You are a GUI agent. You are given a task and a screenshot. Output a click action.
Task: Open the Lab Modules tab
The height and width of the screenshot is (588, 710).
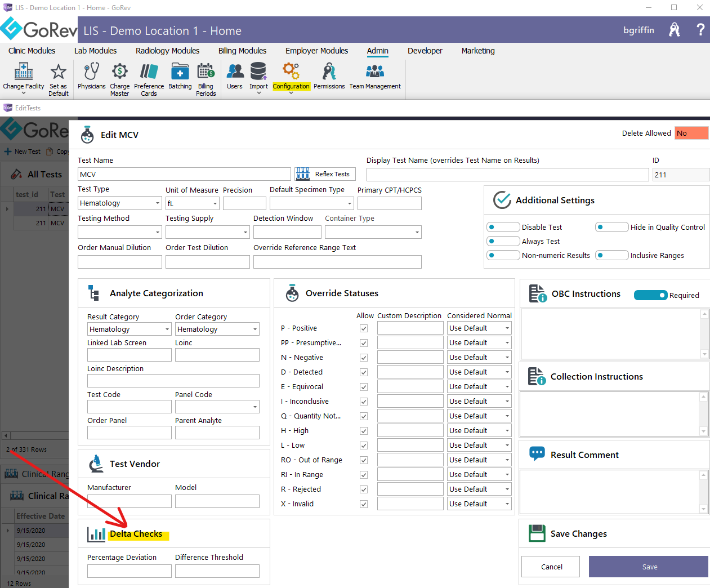pos(96,51)
